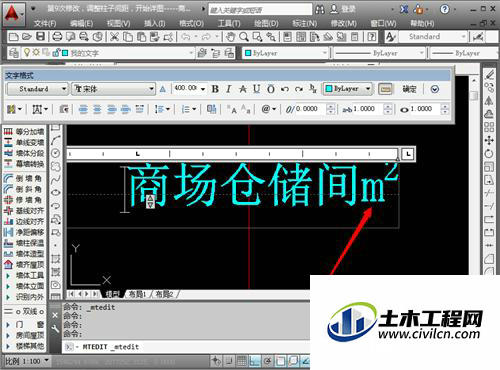Click the Array tool in right toolbar
500x370 pixels.
[489, 127]
